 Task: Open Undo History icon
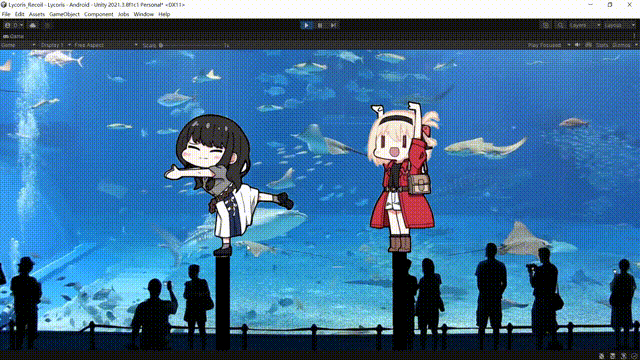point(546,25)
